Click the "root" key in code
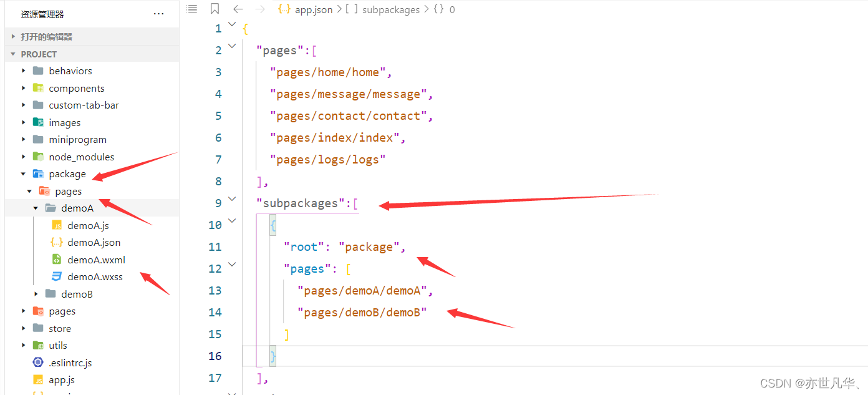This screenshot has width=868, height=395. pos(304,247)
